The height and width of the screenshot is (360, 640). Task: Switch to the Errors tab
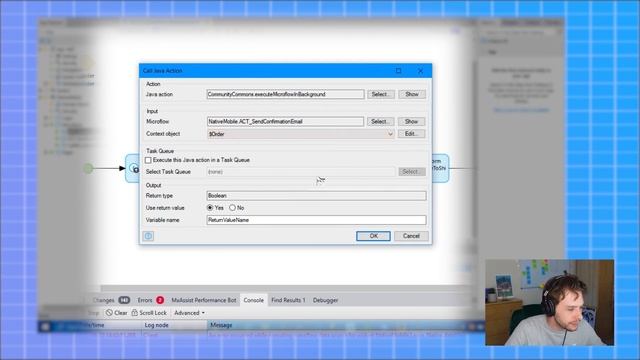pyautogui.click(x=150, y=300)
